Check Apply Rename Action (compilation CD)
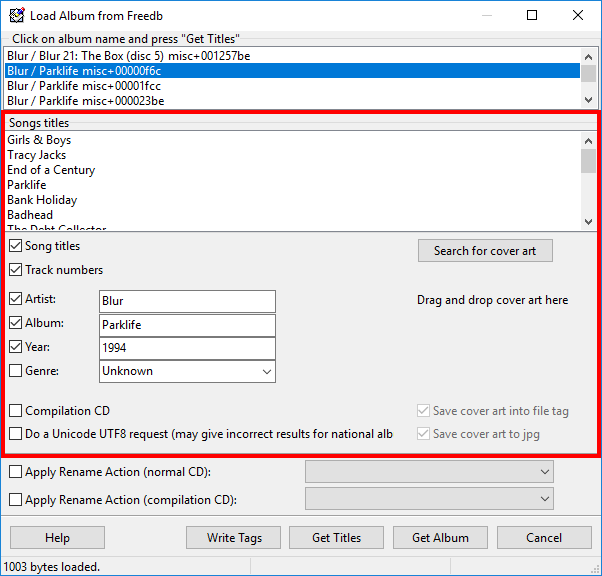This screenshot has height=576, width=602. pos(15,500)
